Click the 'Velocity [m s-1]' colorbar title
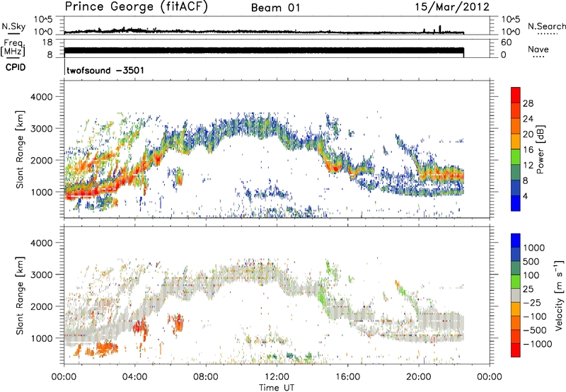566x392 pixels. [559, 295]
